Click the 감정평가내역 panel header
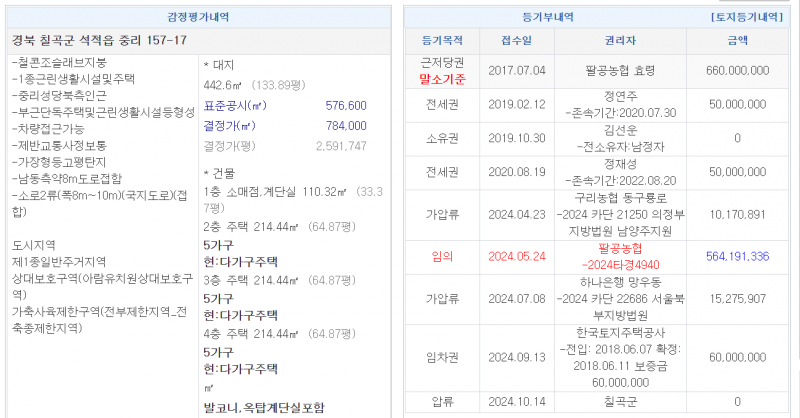The width and height of the screenshot is (800, 418). (x=198, y=18)
